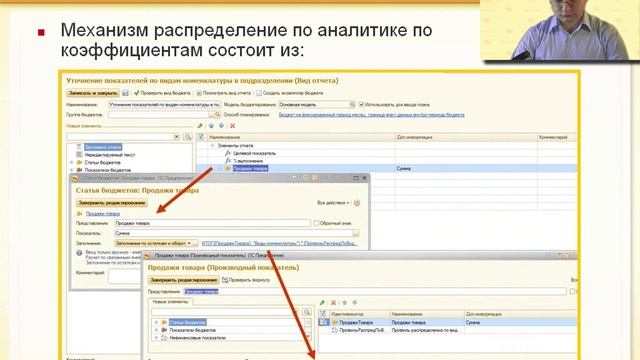This screenshot has width=640, height=360.
Task: Click the speaker webcam video thumbnail
Action: 560,30
